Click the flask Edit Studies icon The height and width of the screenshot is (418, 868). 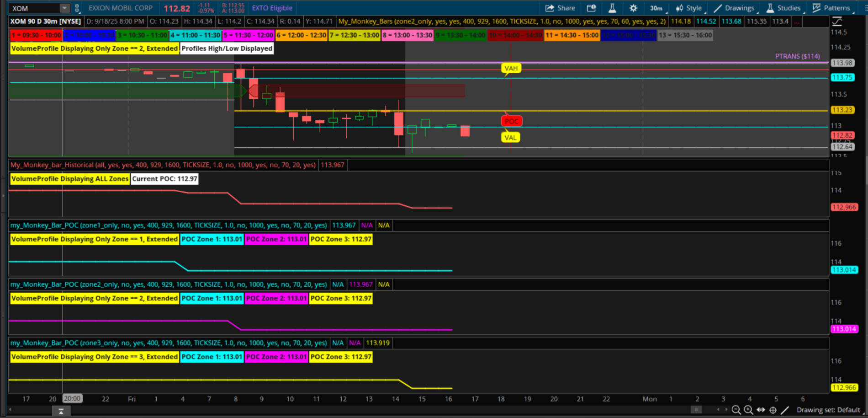click(x=612, y=8)
